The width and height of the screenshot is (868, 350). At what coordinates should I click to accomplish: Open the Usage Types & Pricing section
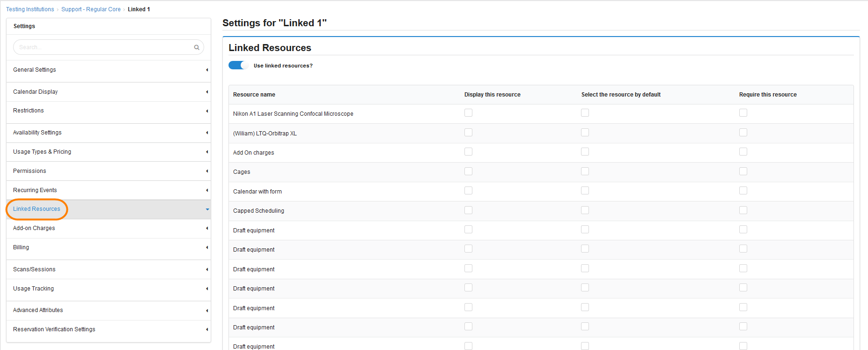42,152
